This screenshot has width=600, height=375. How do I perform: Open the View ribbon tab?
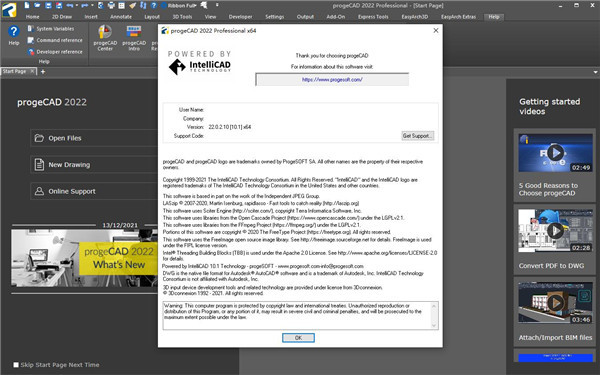pos(210,17)
